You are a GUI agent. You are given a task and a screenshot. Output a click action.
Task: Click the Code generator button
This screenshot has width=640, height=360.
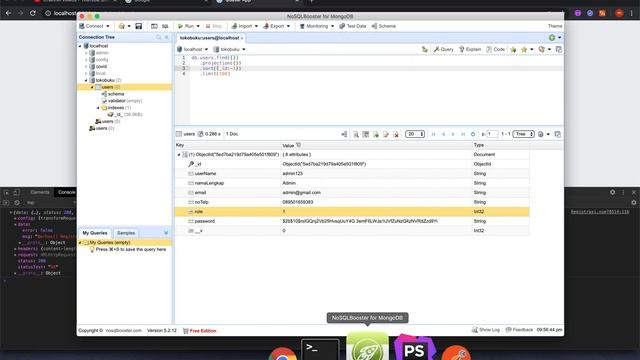coord(496,49)
